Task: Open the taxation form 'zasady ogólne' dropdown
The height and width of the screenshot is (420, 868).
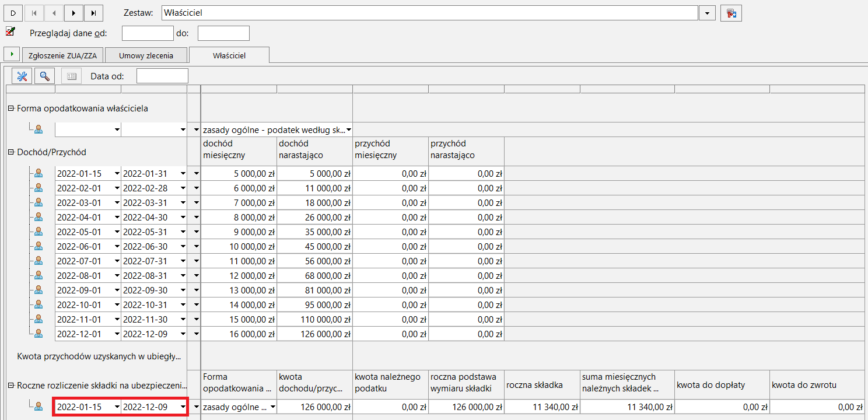Action: (349, 129)
